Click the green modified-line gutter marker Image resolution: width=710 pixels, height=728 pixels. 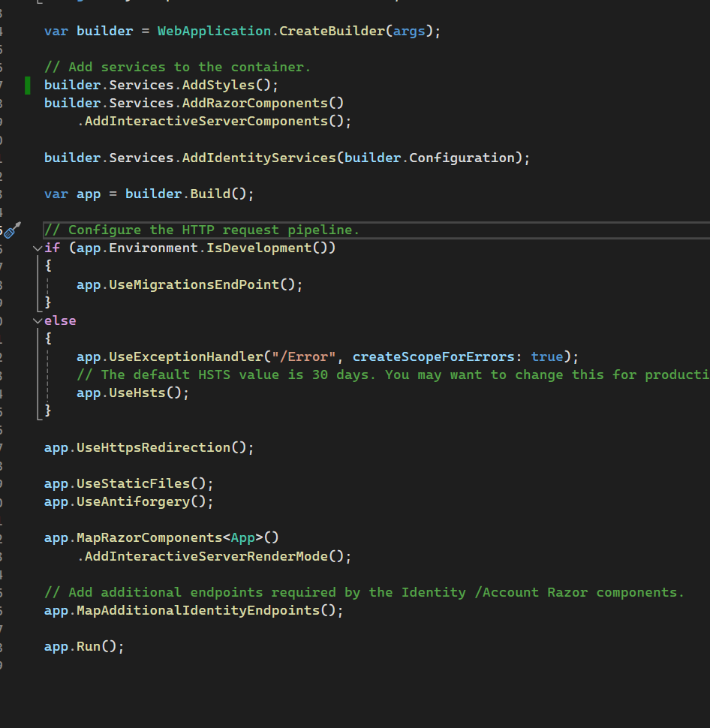[x=27, y=85]
